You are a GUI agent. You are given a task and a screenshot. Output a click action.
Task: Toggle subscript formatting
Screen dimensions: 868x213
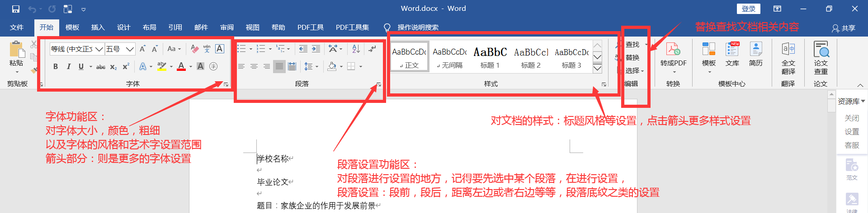tap(113, 67)
